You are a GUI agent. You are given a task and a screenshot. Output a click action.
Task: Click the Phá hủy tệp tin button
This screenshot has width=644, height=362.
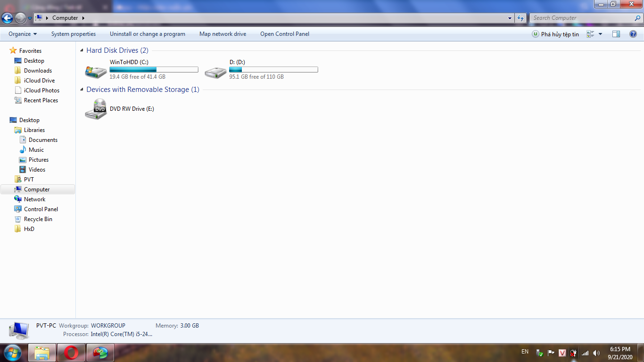(555, 34)
